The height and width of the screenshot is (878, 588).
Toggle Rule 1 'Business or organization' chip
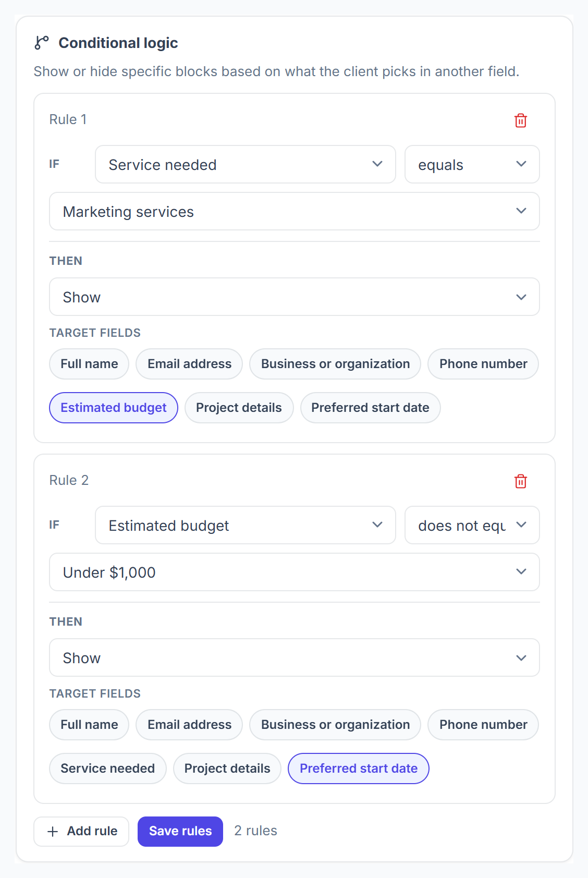coord(335,364)
